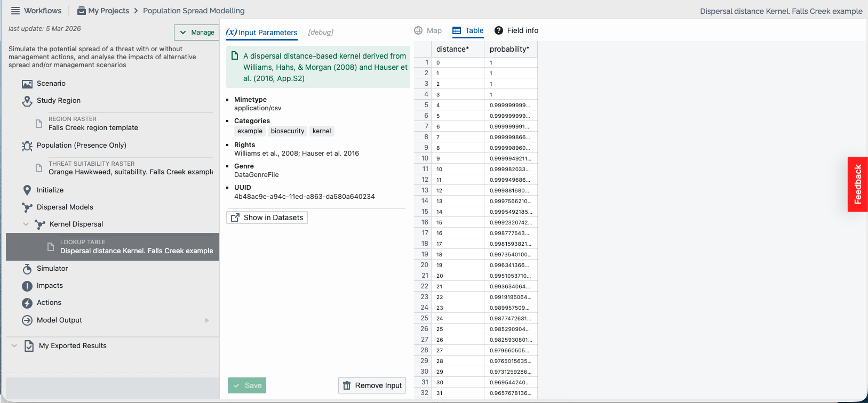Image resolution: width=868 pixels, height=403 pixels.
Task: Open the Study Region step icon
Action: (27, 101)
